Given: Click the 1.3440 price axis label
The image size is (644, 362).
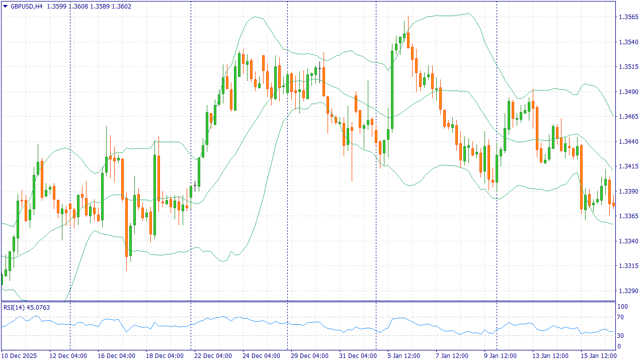Looking at the screenshot, I should (x=627, y=142).
